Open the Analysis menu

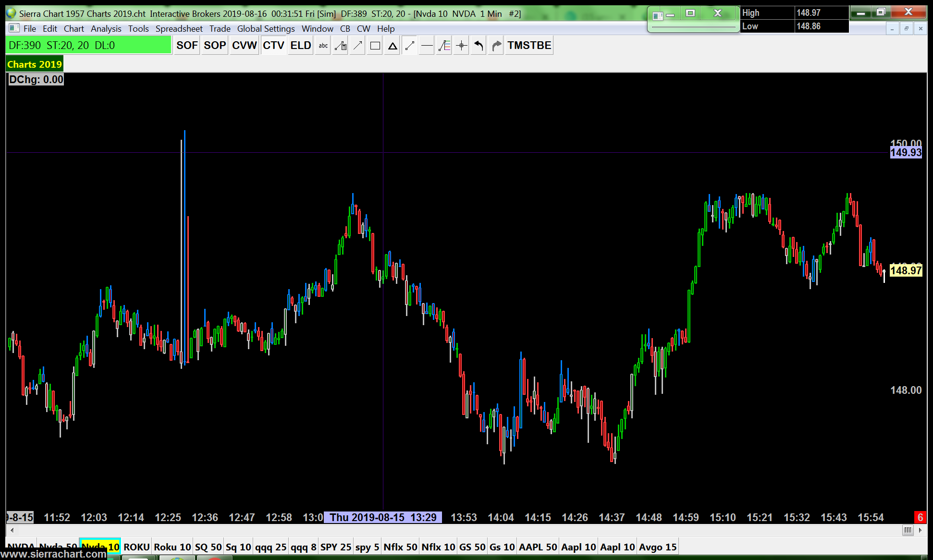click(106, 29)
